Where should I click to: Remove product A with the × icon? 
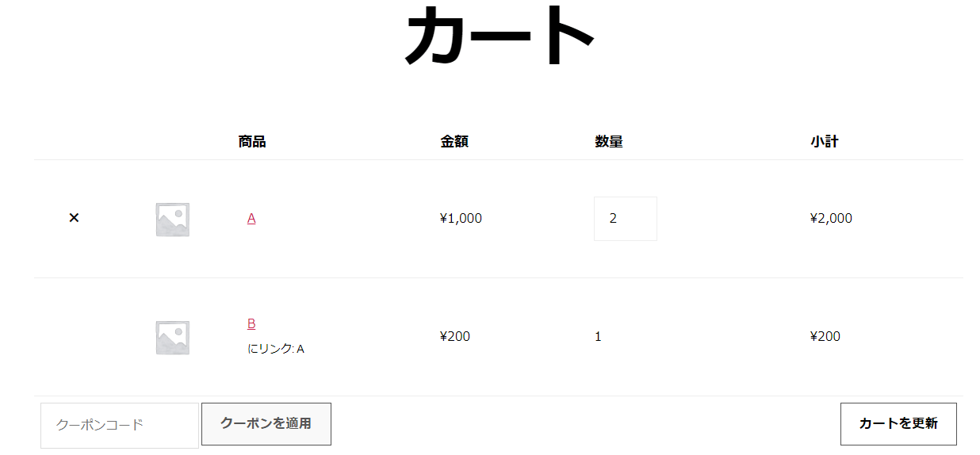[x=74, y=218]
